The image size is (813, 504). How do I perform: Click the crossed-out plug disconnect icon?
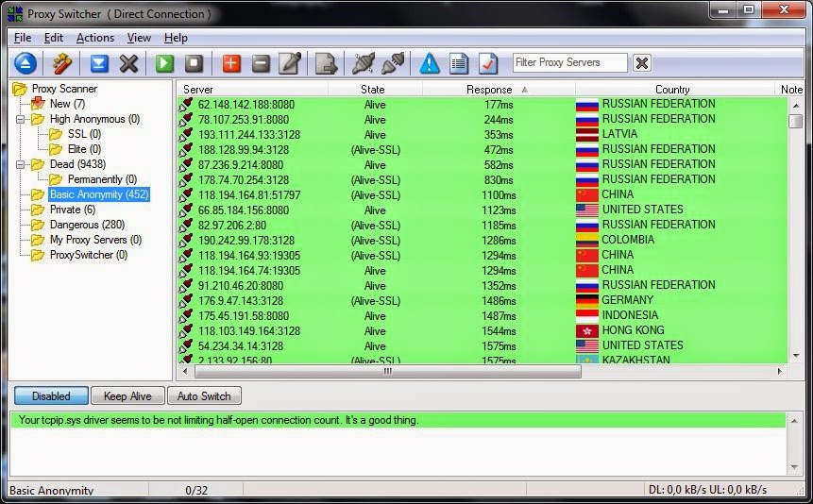pyautogui.click(x=363, y=63)
